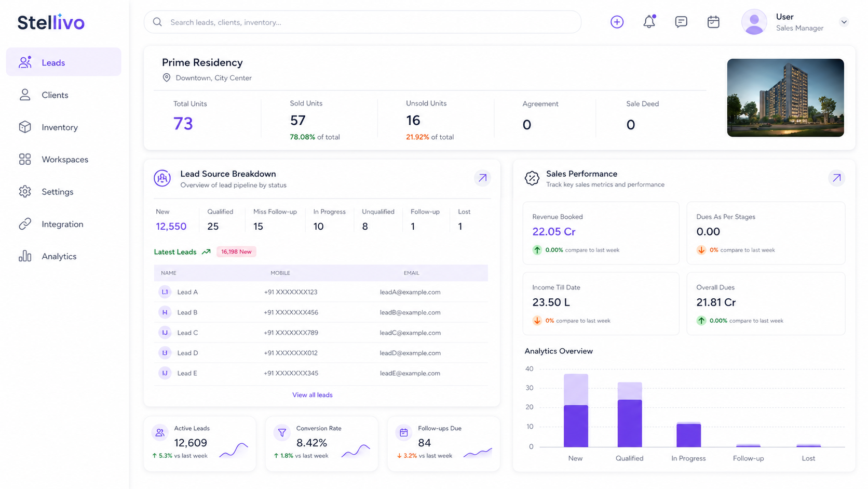Click the Total Units value 73
Screen dimensions: 868x489
pos(183,123)
